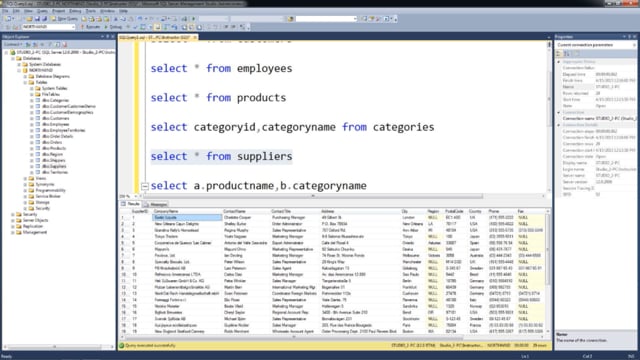The height and width of the screenshot is (360, 640).
Task: Click the Save icon in standard toolbar
Action: click(x=37, y=19)
